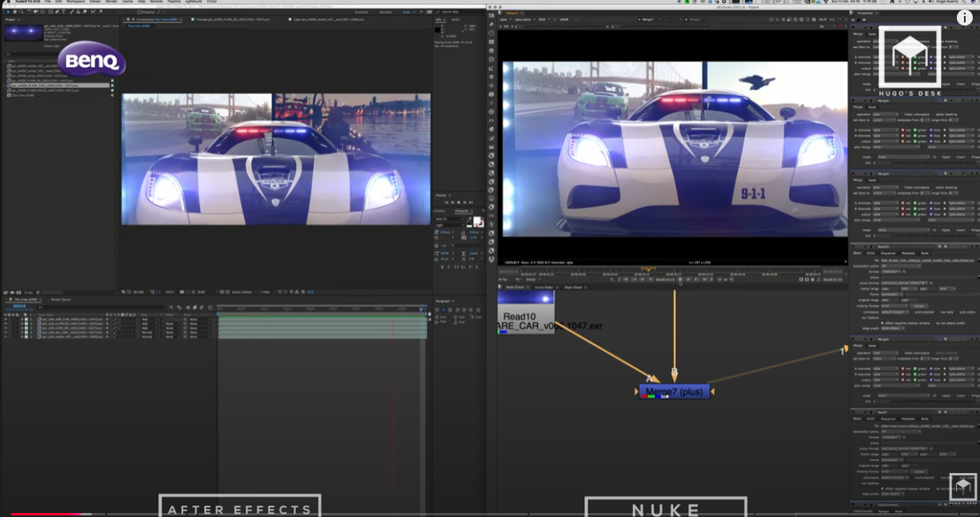Switch to the Essentials workspace
Screen dimensions: 980x517
point(361,12)
